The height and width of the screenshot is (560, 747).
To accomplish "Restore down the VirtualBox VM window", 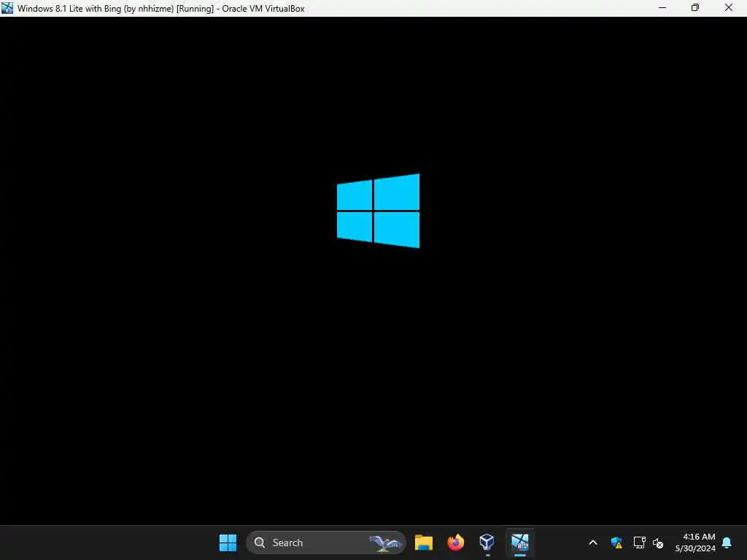I will (x=695, y=8).
